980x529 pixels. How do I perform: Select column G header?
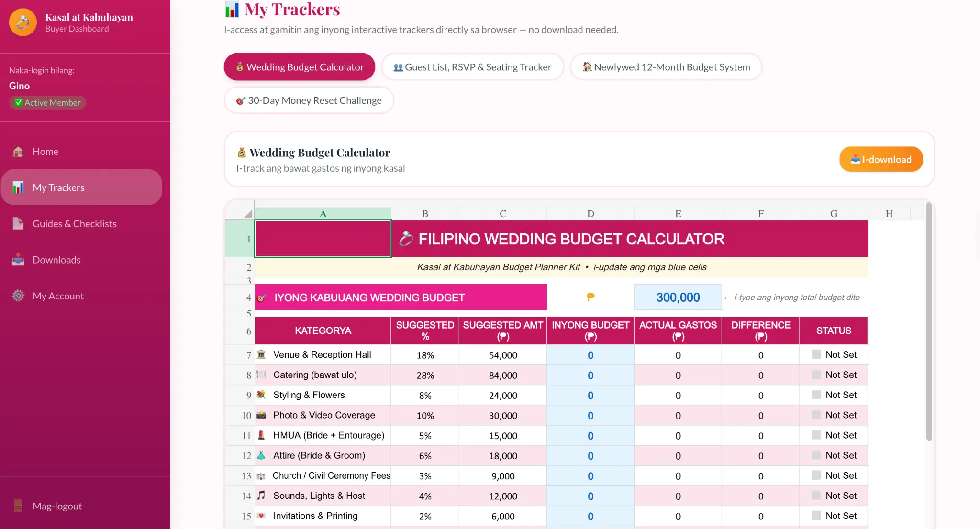click(x=834, y=214)
